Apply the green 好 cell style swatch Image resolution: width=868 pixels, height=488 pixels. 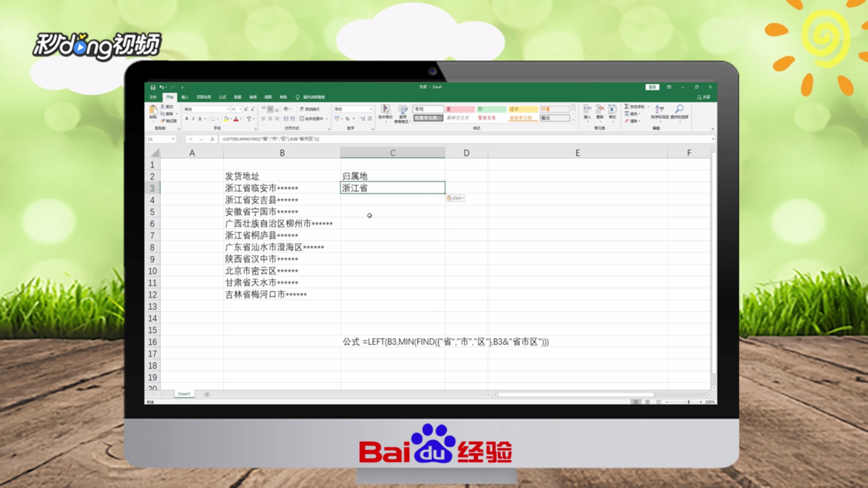(491, 109)
